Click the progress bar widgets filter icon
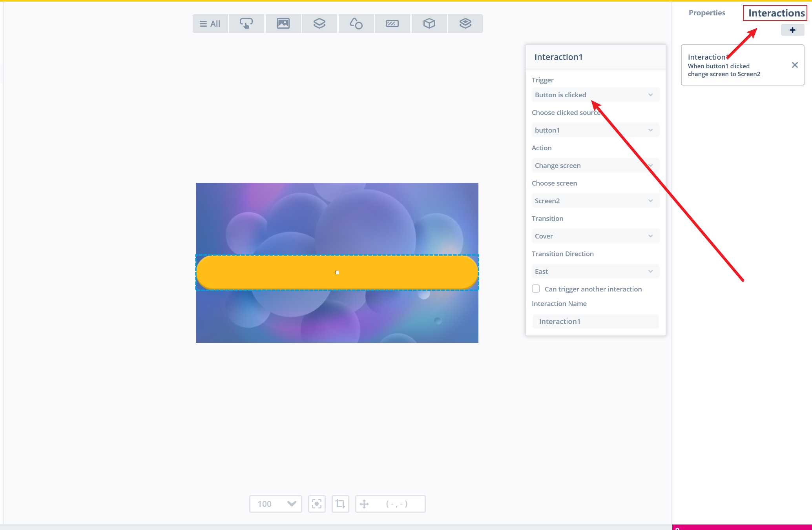 click(392, 24)
